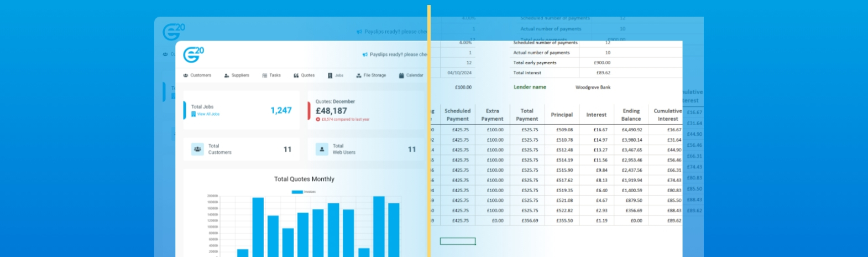Click the Customers people icon in navigation
Screen dimensions: 868x257
point(186,75)
